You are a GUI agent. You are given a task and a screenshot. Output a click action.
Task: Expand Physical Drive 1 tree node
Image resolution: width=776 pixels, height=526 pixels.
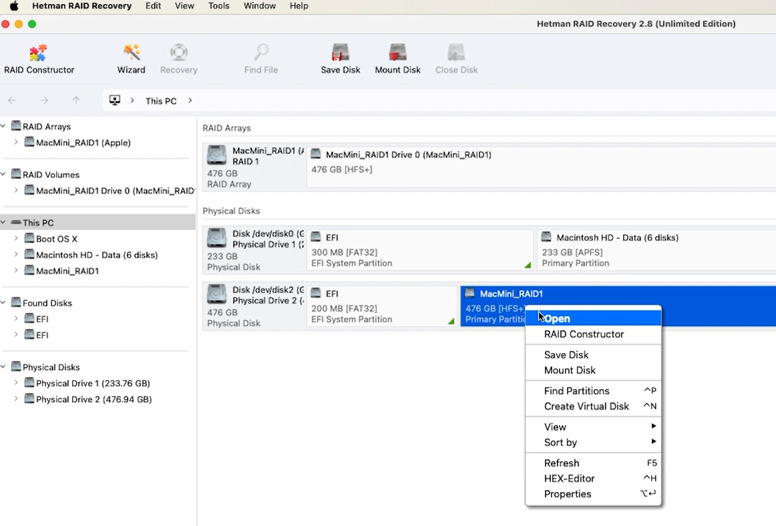16,383
